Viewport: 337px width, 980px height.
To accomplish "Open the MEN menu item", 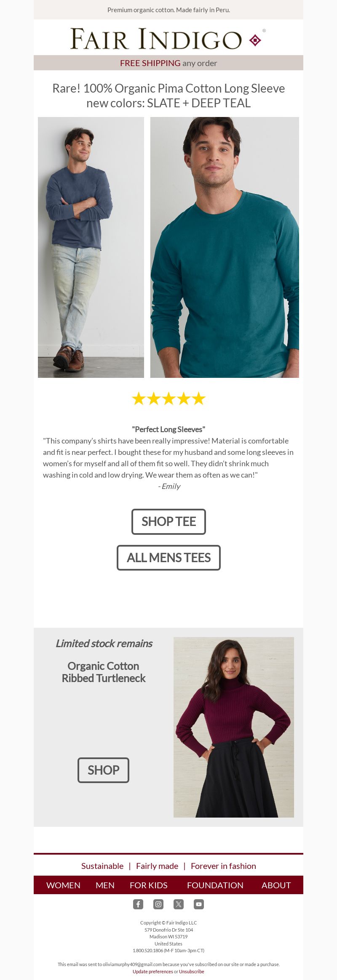I will [105, 885].
